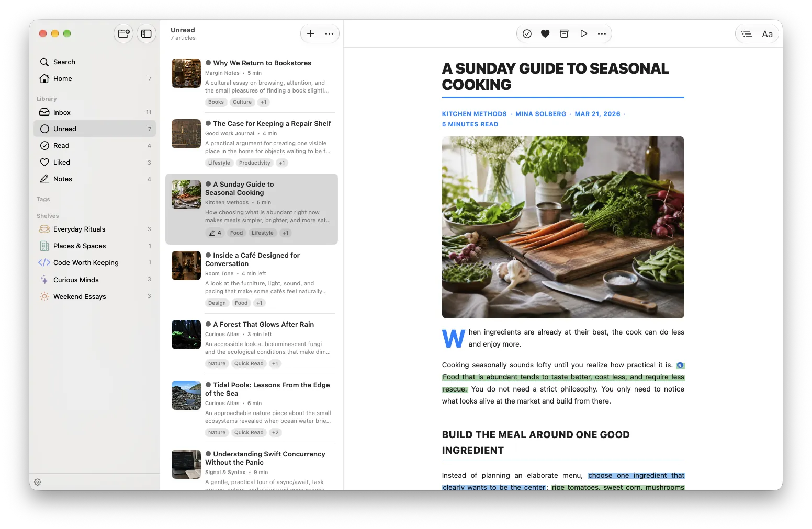Image resolution: width=812 pixels, height=529 pixels.
Task: Click the notes count badge on Sunday Guide
Action: [215, 233]
